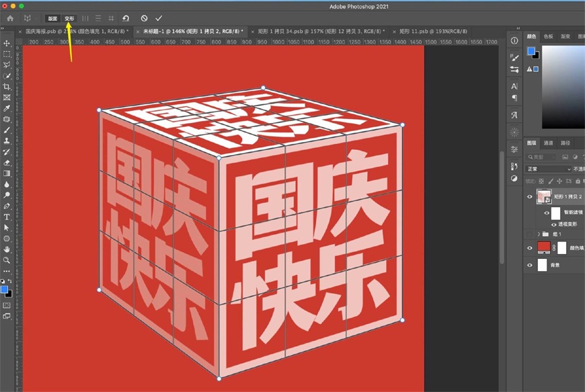Screen dimensions: 585x392
Task: Hide the 矩形 1 拷贝 2 layer
Action: coord(529,196)
